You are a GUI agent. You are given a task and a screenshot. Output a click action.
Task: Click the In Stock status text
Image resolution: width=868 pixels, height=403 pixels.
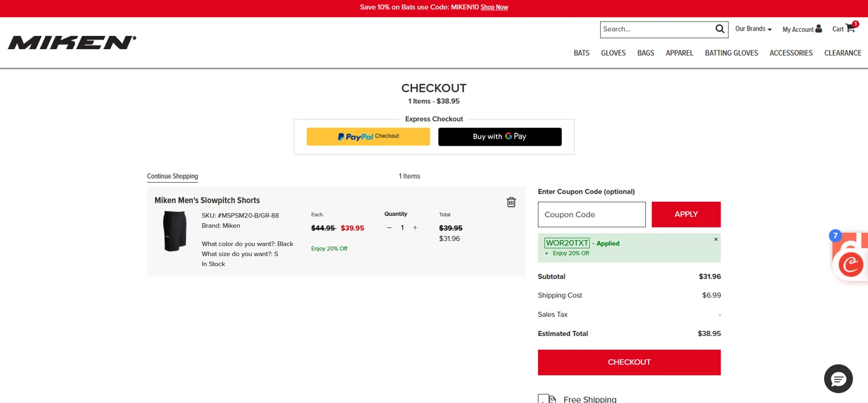[x=213, y=264]
